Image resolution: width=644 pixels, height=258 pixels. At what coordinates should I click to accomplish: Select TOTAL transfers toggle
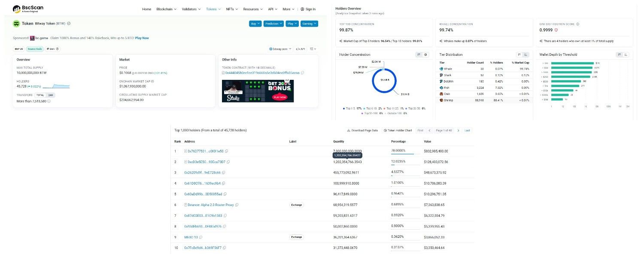click(x=40, y=95)
